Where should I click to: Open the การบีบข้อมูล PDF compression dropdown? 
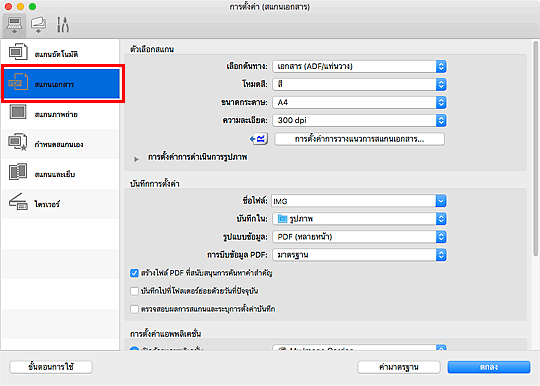[359, 255]
